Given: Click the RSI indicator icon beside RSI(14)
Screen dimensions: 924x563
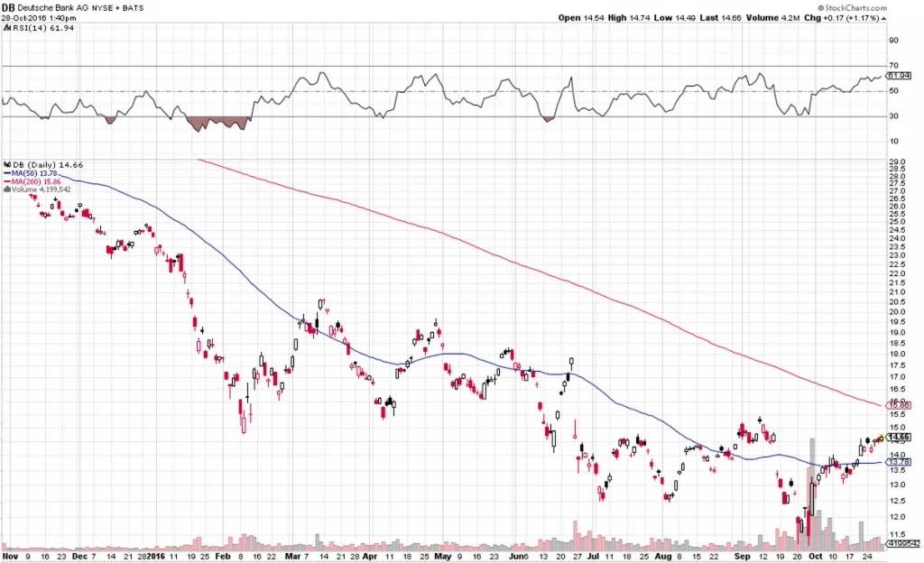Looking at the screenshot, I should 6,28.
